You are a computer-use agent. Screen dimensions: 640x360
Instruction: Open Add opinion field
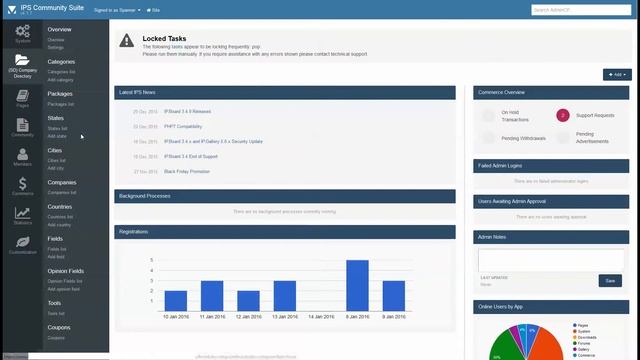click(64, 289)
